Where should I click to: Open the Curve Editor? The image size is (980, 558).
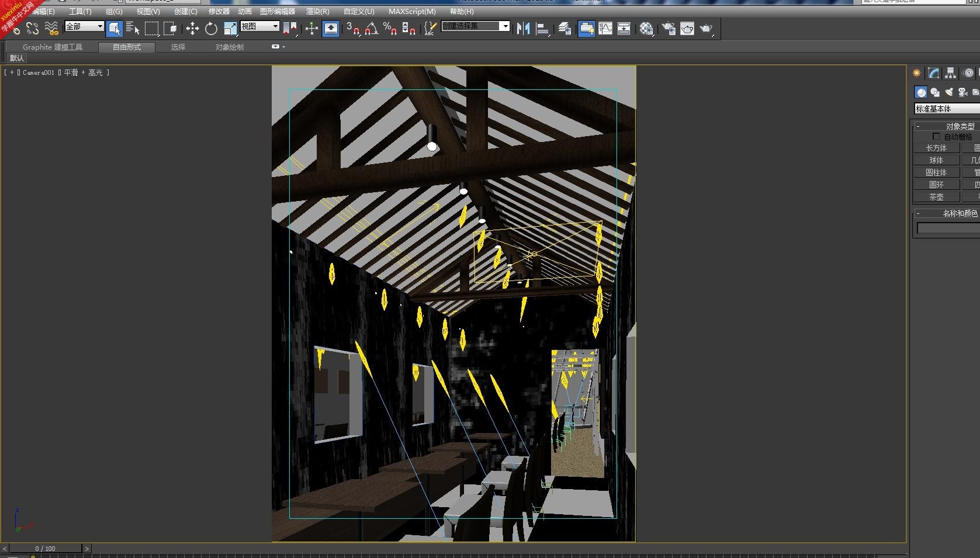click(x=605, y=28)
